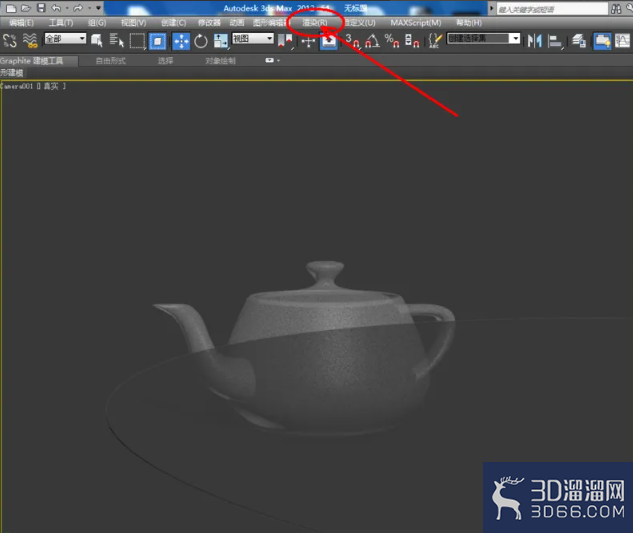Click the Camera001 viewport label
The width and height of the screenshot is (633, 533).
[x=17, y=86]
